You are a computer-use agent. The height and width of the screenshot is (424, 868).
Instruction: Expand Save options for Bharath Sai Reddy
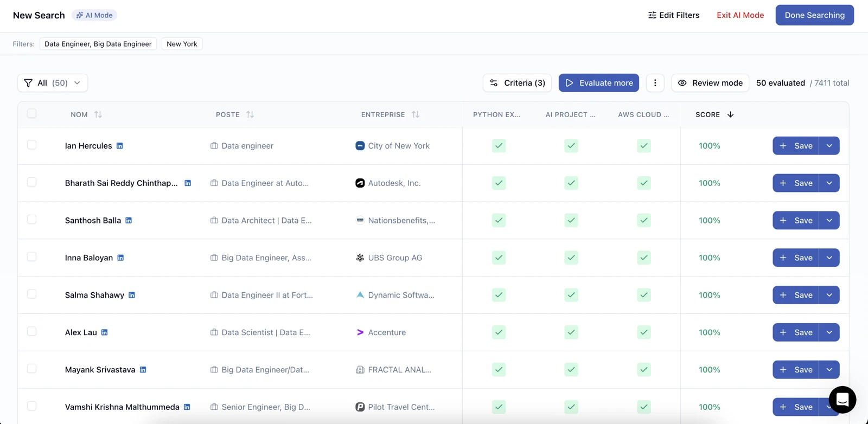pyautogui.click(x=829, y=183)
